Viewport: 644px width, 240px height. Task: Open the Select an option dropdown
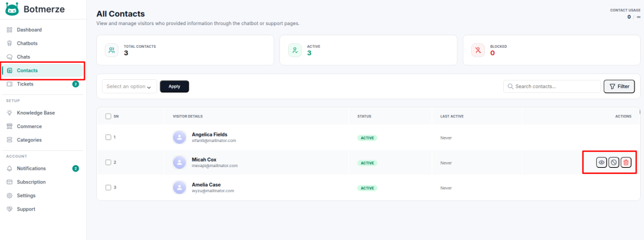coord(130,87)
